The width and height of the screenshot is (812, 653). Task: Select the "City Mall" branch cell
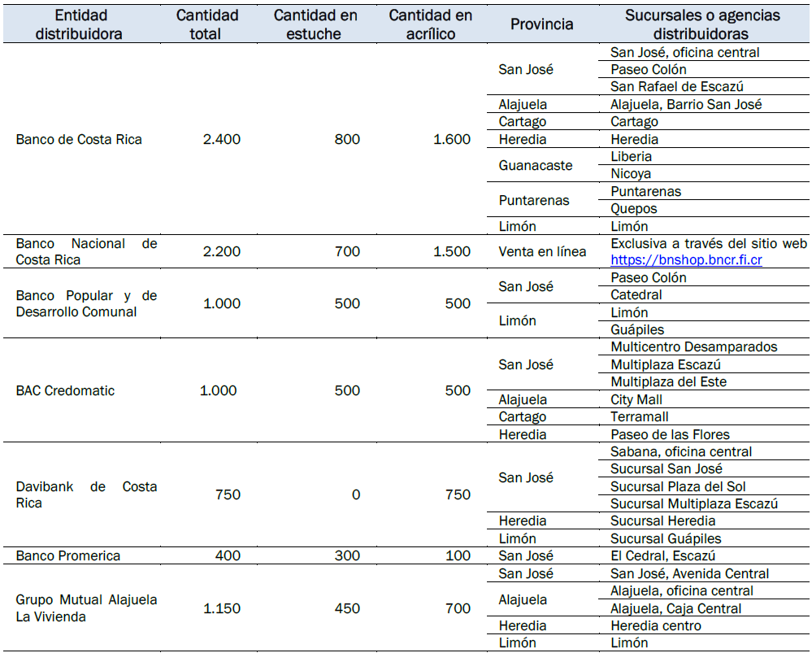point(636,399)
